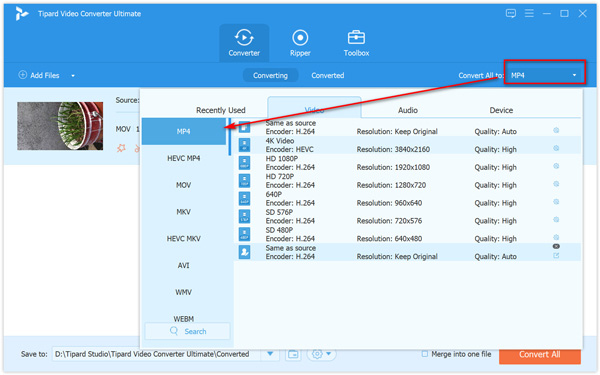Screen dimensions: 600x375
Task: Select HEVC MP4 in the format list
Action: [184, 158]
